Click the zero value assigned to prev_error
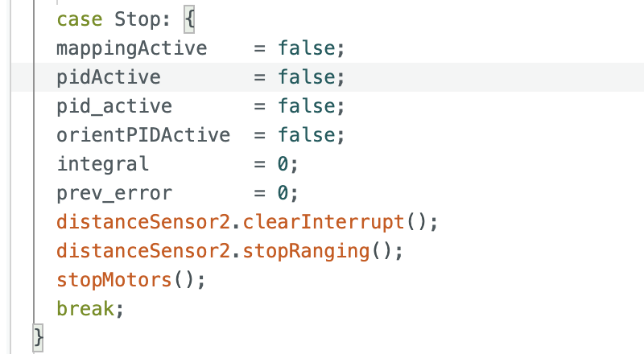Image resolution: width=644 pixels, height=354 pixels. pyautogui.click(x=283, y=193)
